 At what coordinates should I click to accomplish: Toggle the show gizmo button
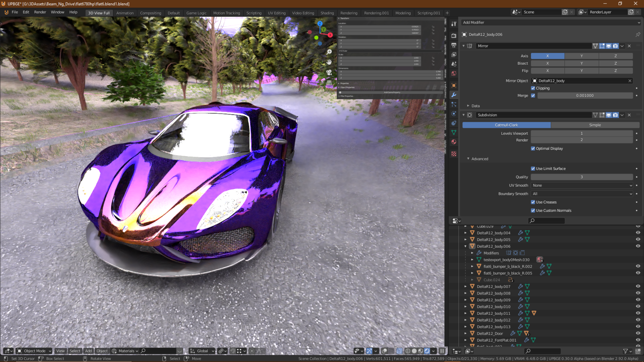pyautogui.click(x=369, y=351)
